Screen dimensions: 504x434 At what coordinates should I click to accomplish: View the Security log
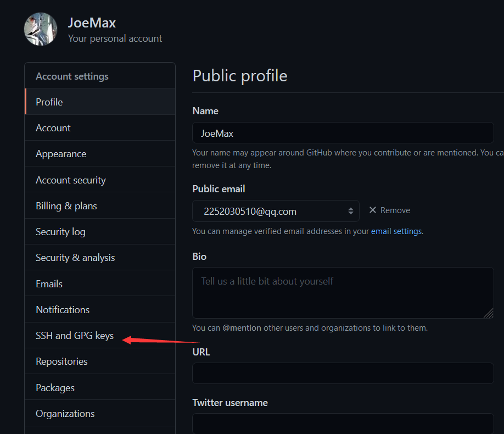click(x=100, y=232)
